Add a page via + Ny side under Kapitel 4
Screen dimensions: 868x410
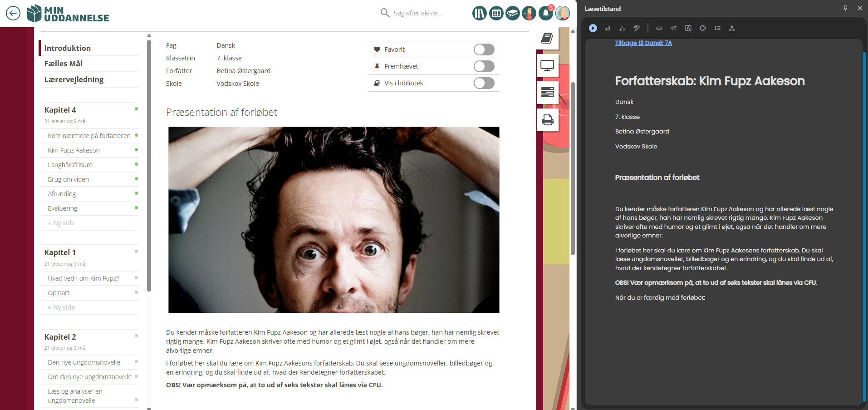pyautogui.click(x=61, y=223)
